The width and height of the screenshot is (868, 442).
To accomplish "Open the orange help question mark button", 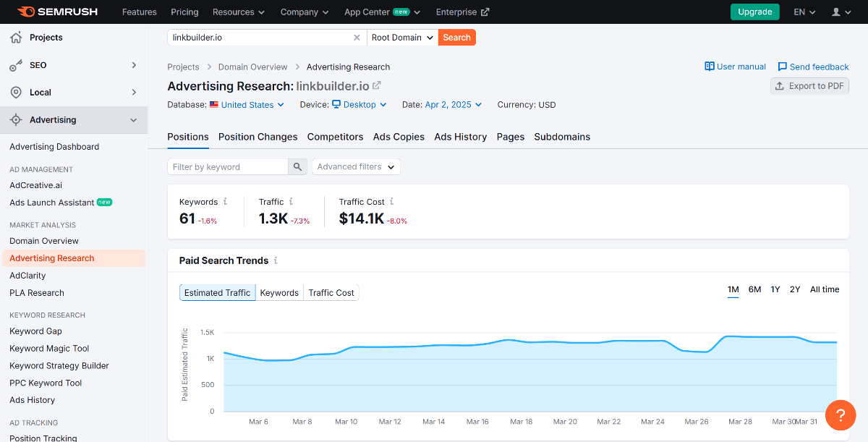I will [x=841, y=415].
